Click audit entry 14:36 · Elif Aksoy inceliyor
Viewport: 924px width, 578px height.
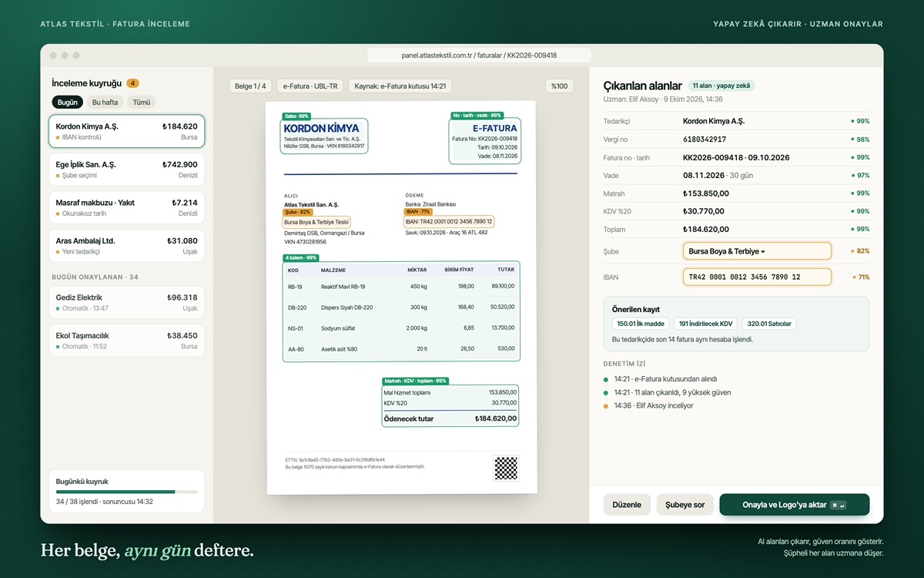click(654, 405)
